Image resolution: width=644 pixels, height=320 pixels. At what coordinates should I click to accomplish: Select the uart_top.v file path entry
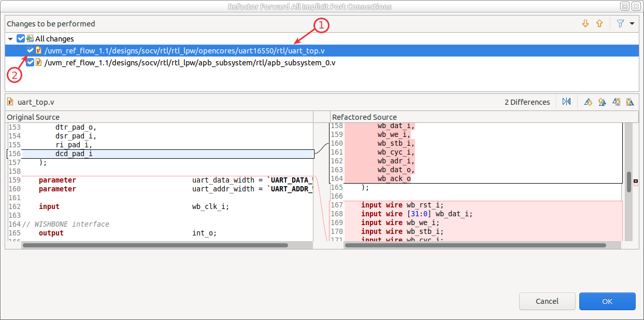point(184,50)
